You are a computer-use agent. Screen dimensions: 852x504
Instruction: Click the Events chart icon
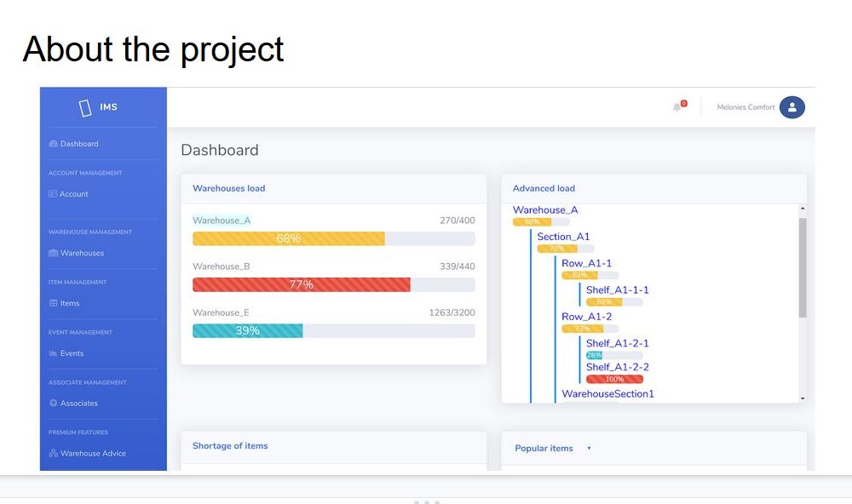coord(53,353)
